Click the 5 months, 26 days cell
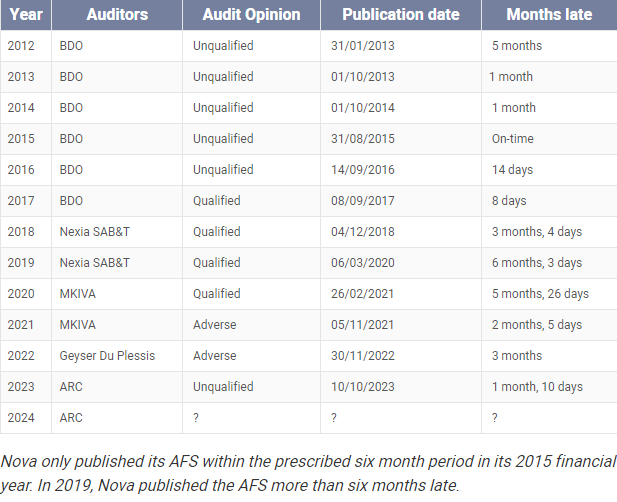Viewport: 617px width, 502px height. [x=540, y=294]
